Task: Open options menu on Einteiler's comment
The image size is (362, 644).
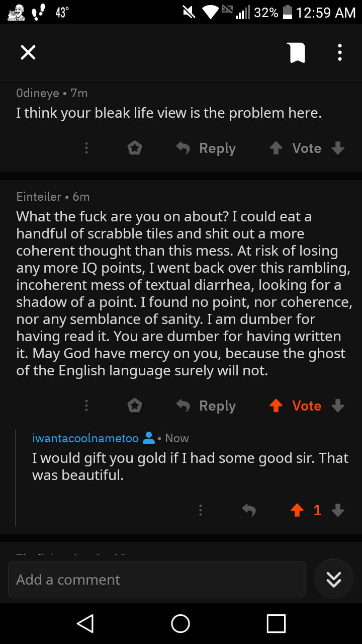Action: (86, 406)
